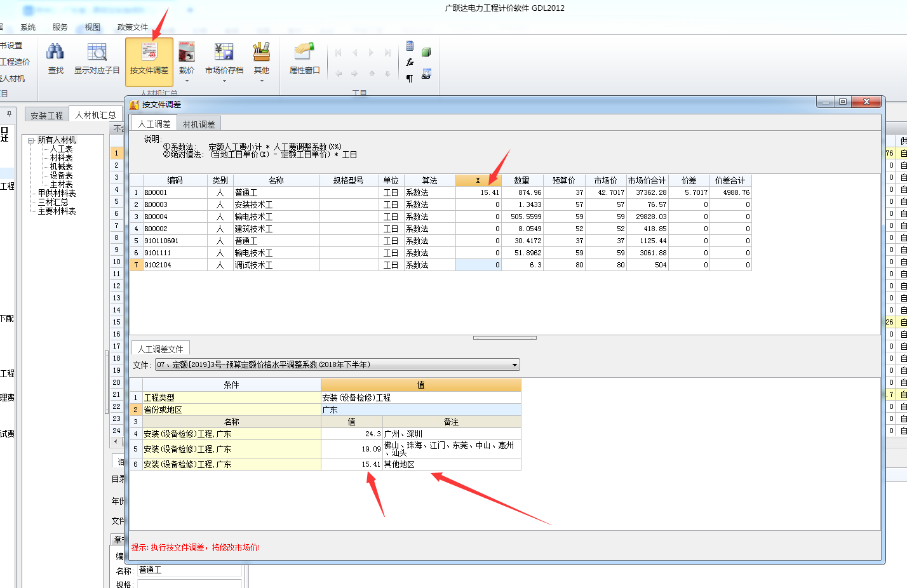Click the next record arrow icon
The image size is (907, 588).
tap(371, 53)
